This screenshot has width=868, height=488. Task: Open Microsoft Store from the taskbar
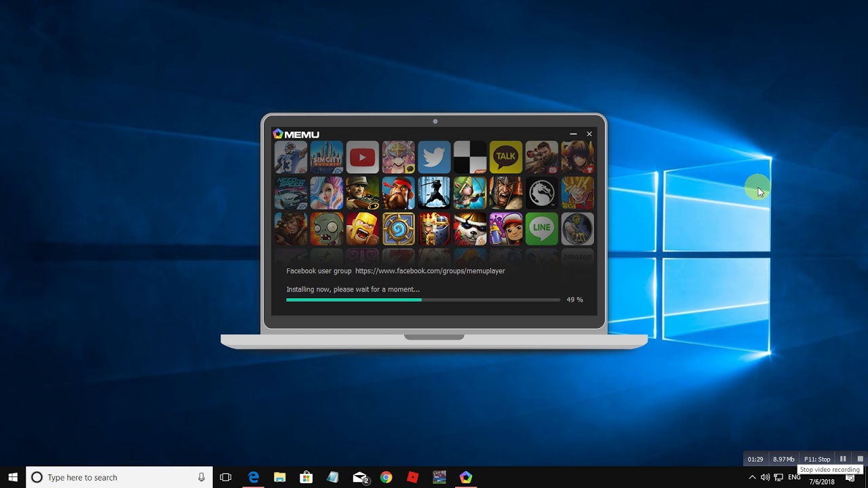click(x=306, y=477)
